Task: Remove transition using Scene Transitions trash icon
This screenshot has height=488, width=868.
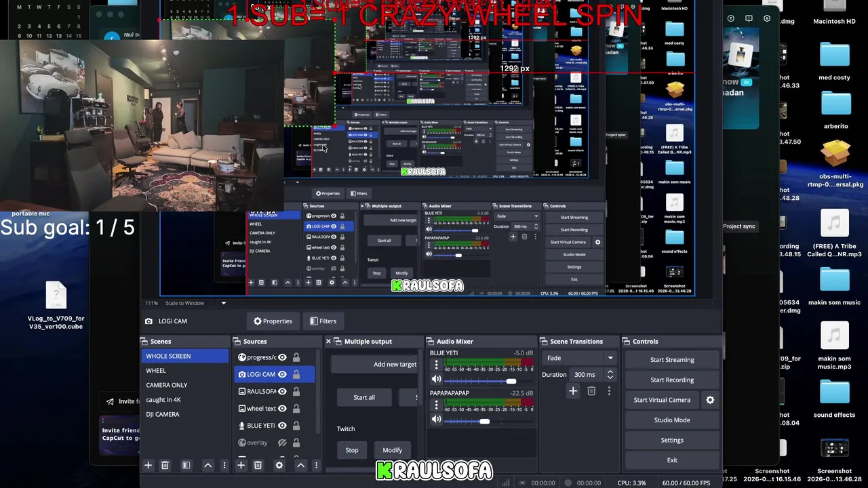Action: point(591,391)
